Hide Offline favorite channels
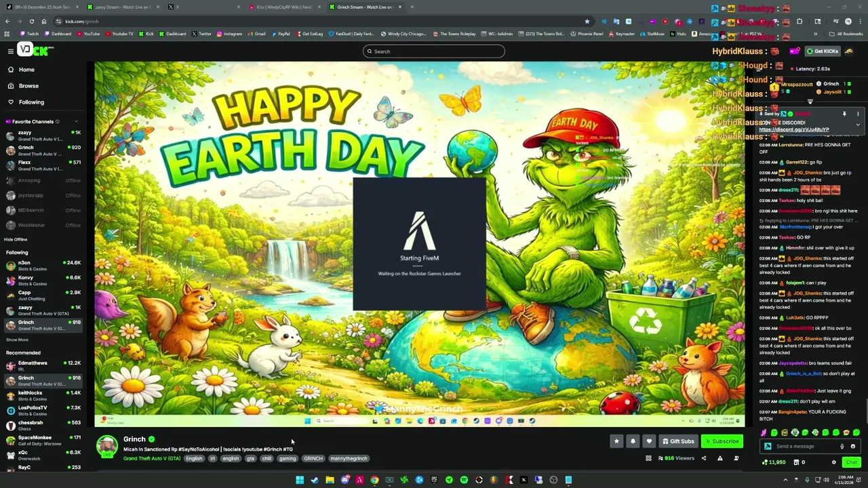This screenshot has height=488, width=868. [x=16, y=239]
